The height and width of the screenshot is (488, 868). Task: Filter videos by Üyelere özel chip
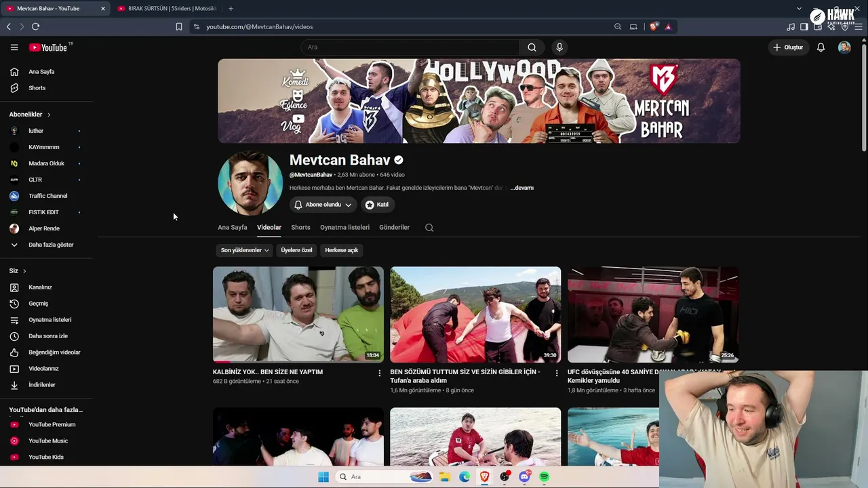point(296,250)
